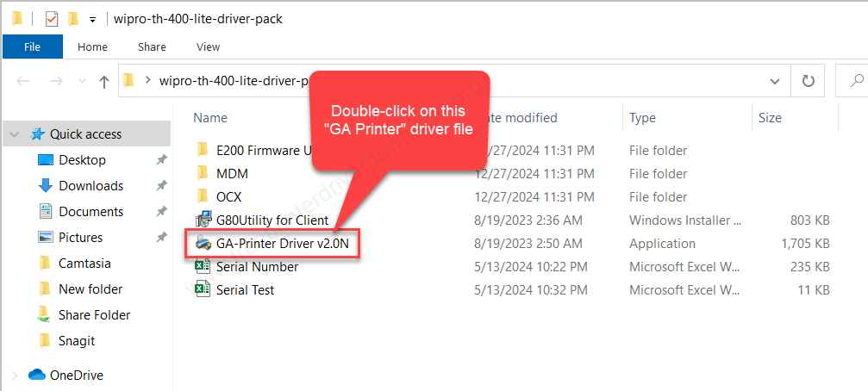Expand the OneDrive tree node
The width and height of the screenshot is (868, 391).
point(15,375)
